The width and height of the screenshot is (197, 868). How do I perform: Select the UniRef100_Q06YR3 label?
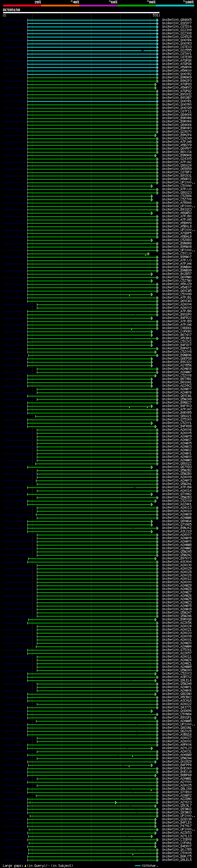177,43
